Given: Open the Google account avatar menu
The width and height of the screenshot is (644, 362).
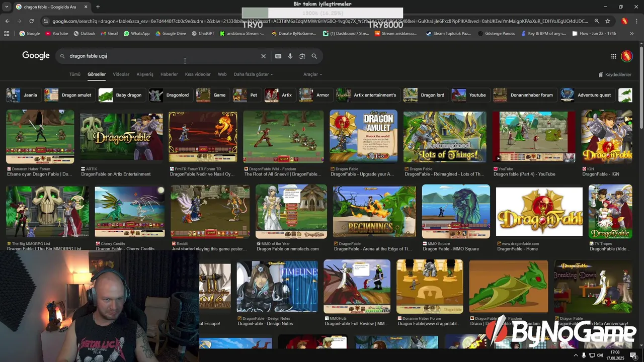Looking at the screenshot, I should tap(627, 56).
